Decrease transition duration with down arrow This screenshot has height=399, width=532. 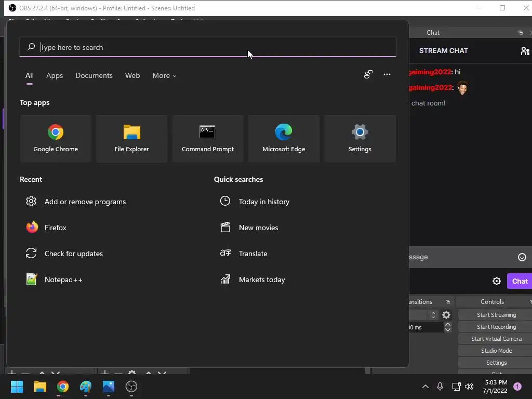pyautogui.click(x=447, y=330)
